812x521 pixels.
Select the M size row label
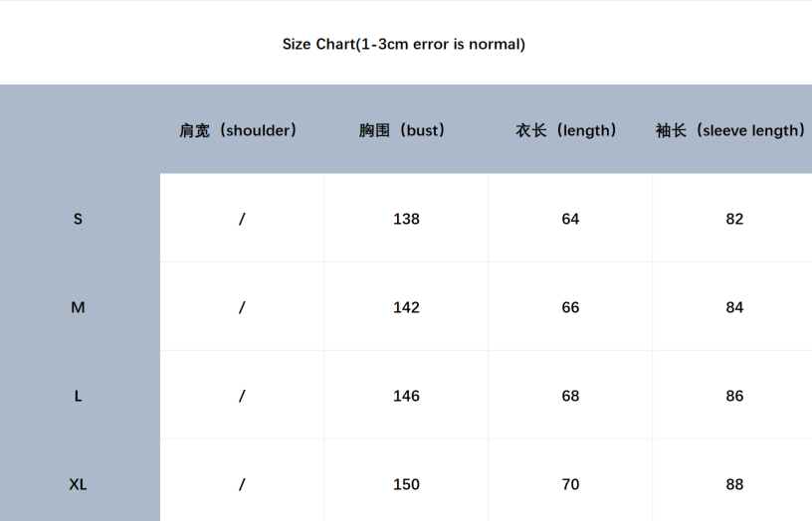(79, 307)
